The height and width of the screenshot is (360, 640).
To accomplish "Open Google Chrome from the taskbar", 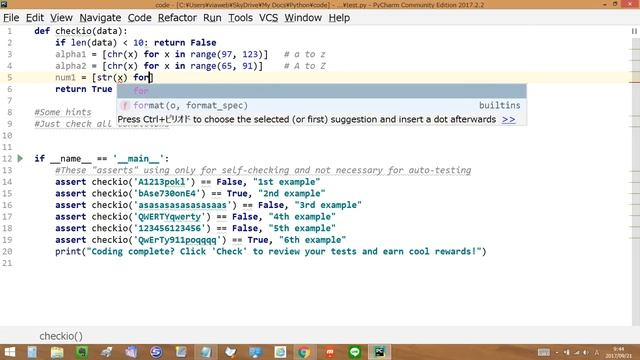I will pyautogui.click(x=304, y=352).
